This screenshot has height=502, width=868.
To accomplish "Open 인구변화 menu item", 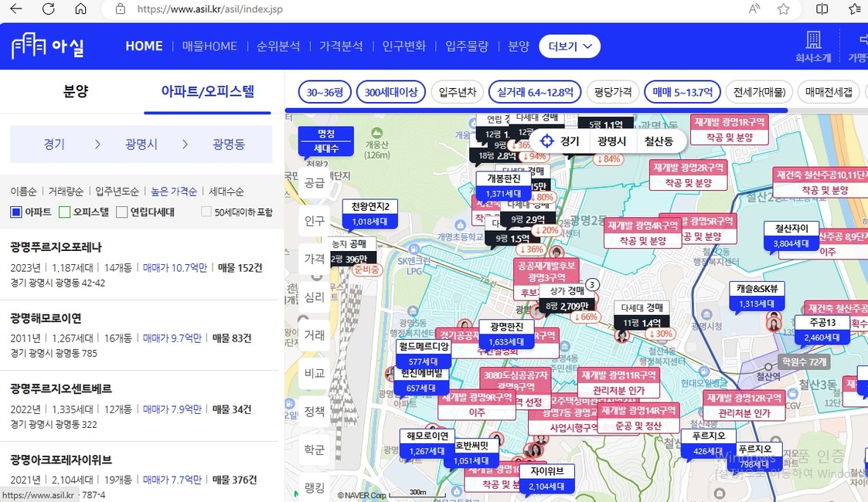I will [404, 46].
